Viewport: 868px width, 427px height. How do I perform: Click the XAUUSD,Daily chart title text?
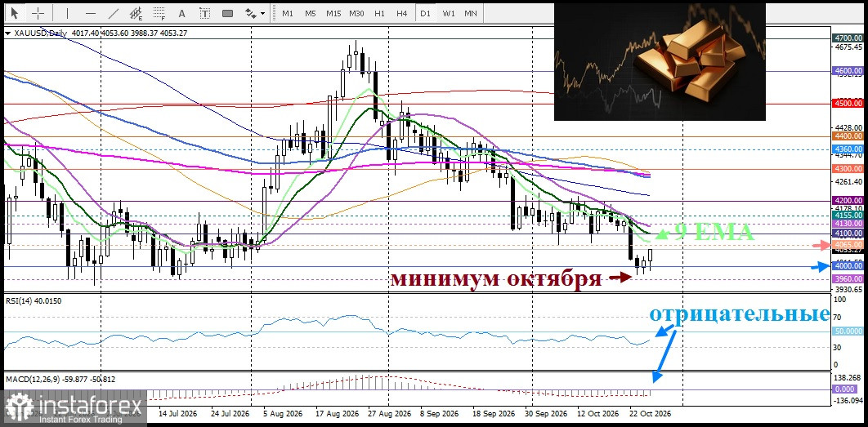(x=38, y=33)
